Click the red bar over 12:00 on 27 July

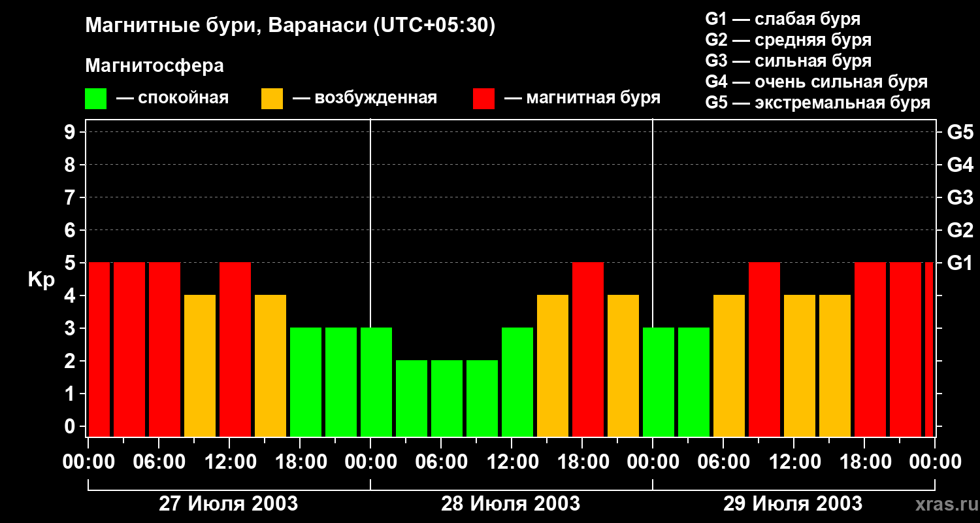coord(235,350)
